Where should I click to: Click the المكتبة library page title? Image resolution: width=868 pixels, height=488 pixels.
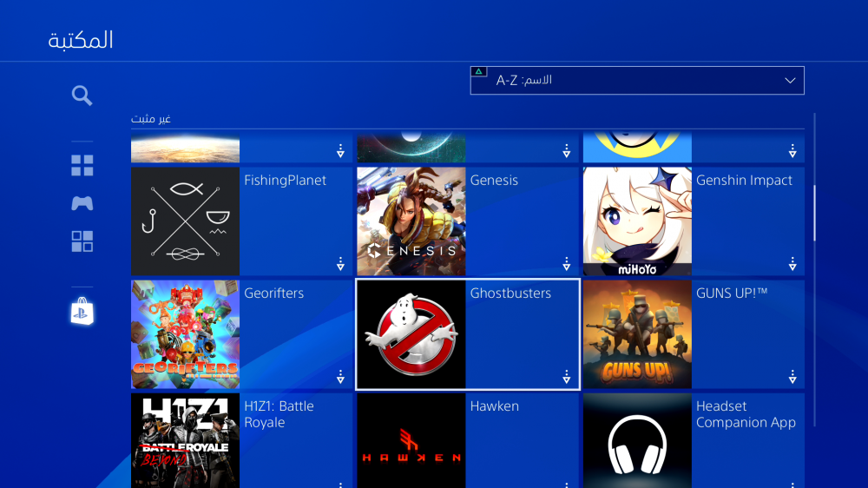[80, 41]
